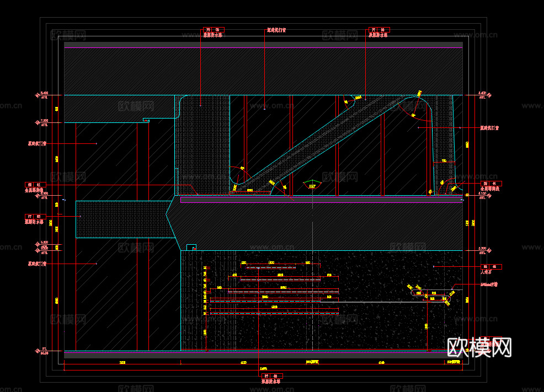Select the PT 03 material tag on left side
The width and height of the screenshot is (544, 392).
[35, 217]
